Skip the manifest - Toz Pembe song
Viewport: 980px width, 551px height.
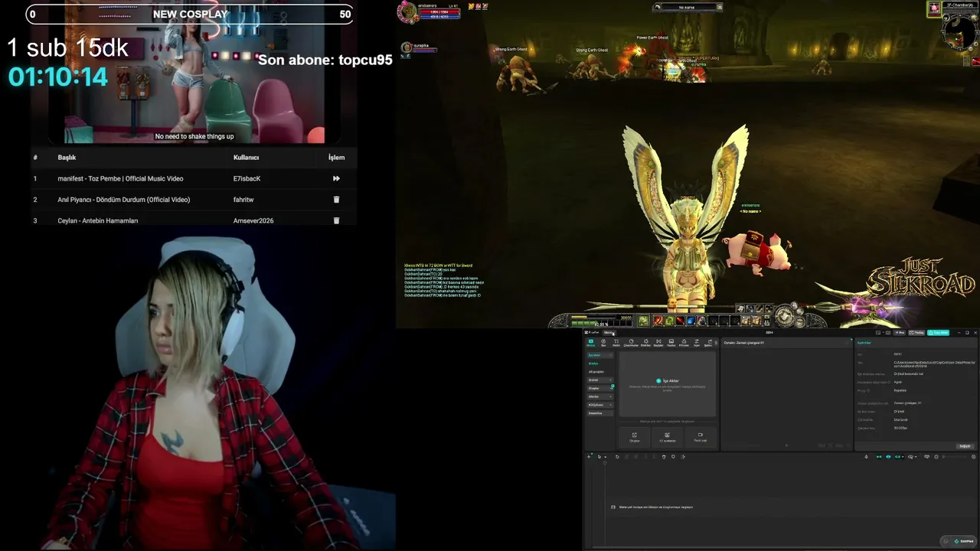(x=336, y=178)
